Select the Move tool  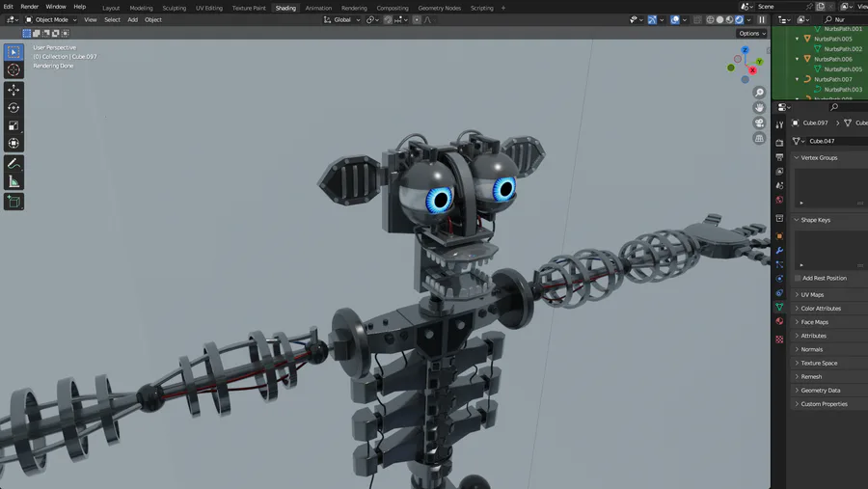click(x=14, y=90)
